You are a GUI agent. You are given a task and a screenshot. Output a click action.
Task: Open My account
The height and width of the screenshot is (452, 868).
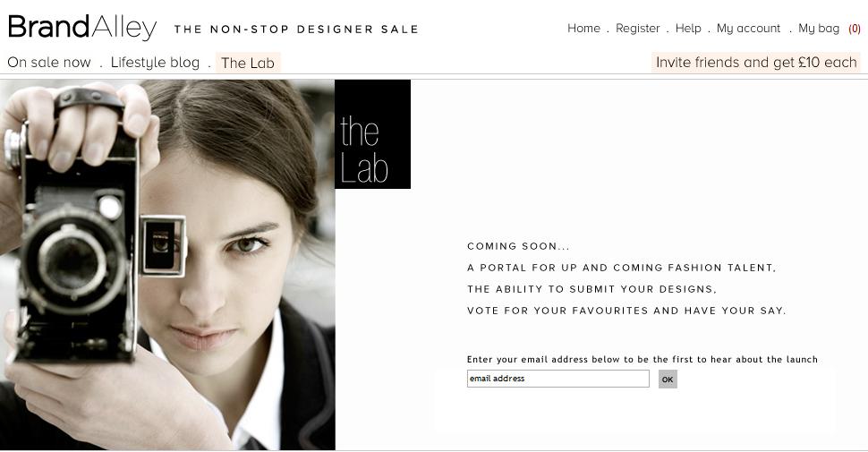pyautogui.click(x=748, y=29)
